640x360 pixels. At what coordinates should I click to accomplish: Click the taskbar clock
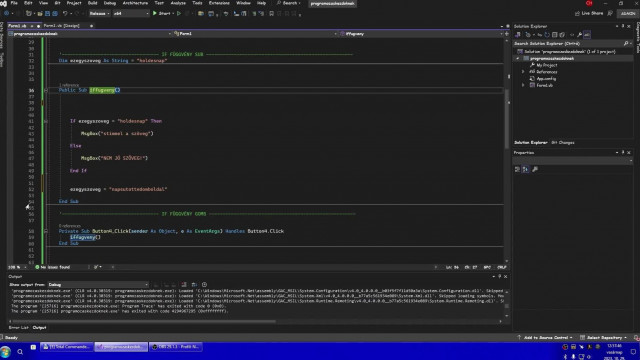(614, 351)
